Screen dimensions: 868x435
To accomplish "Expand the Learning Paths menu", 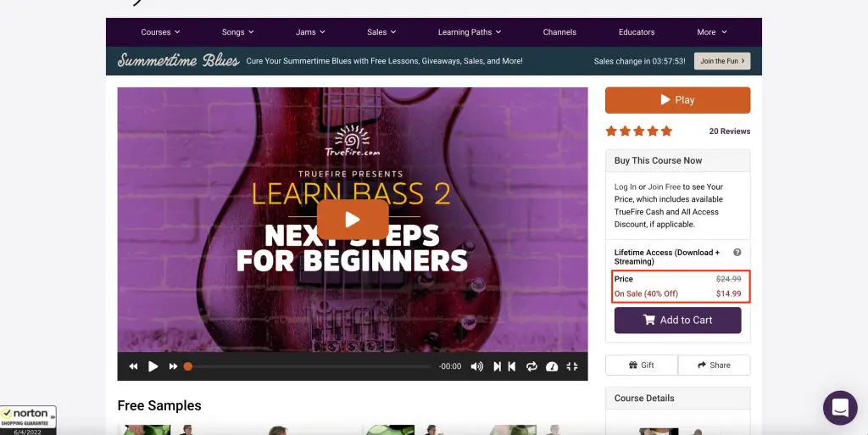I will click(x=470, y=32).
